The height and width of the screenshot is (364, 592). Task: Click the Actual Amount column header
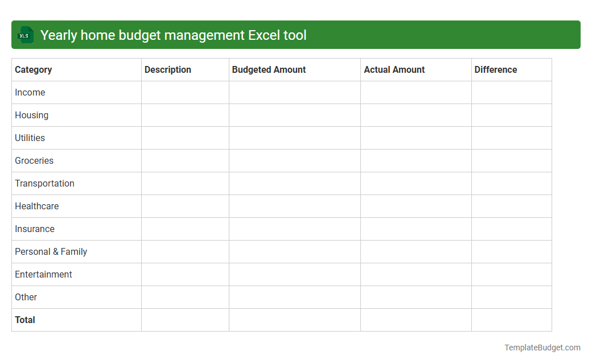[394, 69]
